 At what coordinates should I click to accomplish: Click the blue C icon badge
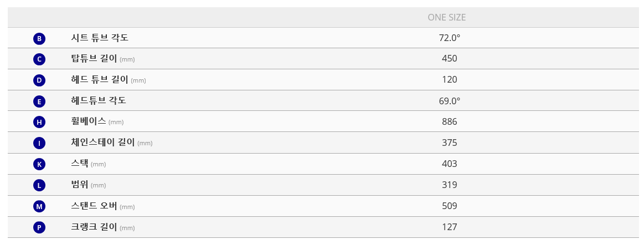click(39, 59)
